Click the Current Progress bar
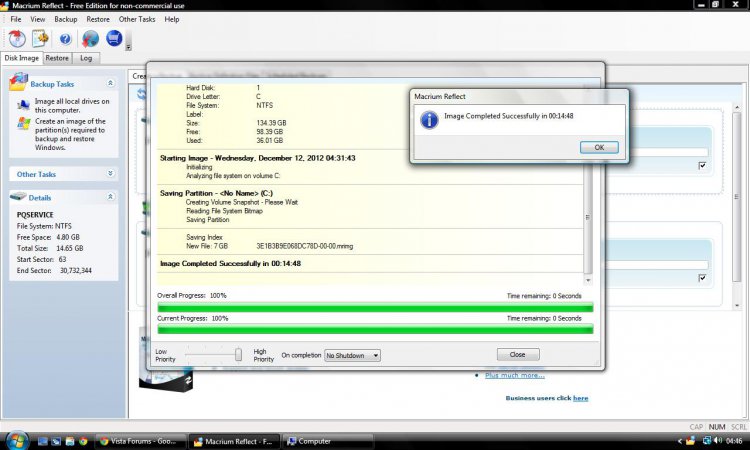The width and height of the screenshot is (750, 450). point(375,329)
